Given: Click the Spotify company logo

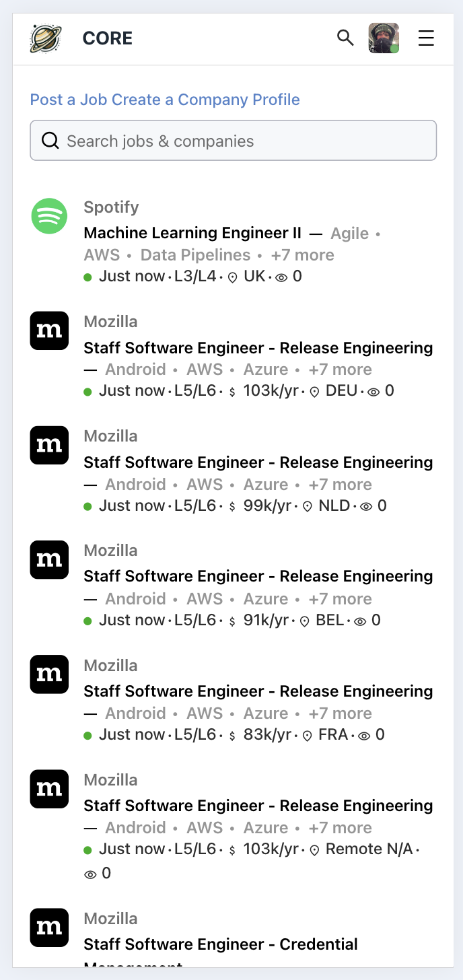Looking at the screenshot, I should point(49,216).
